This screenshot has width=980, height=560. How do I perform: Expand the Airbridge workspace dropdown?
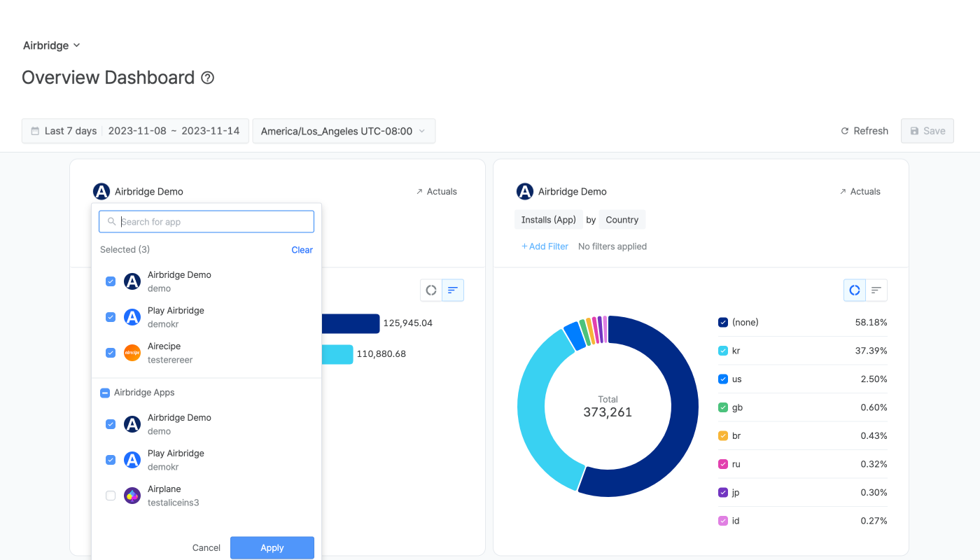pos(52,45)
